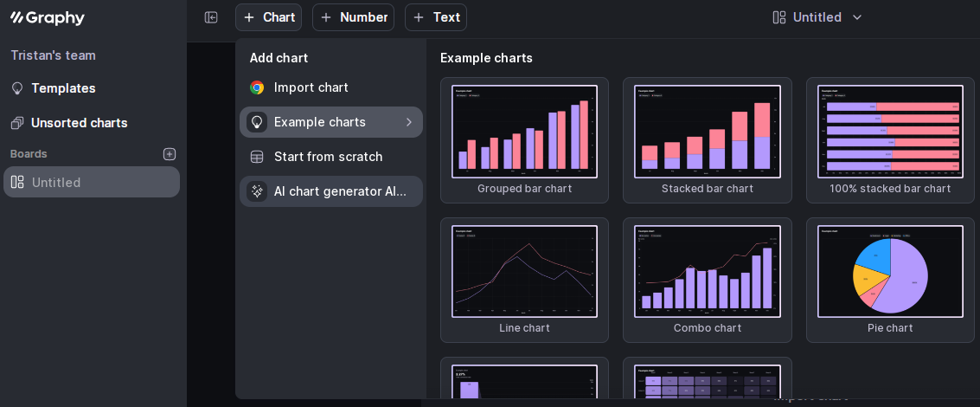Viewport: 980px width, 407px height.
Task: Select the Pie chart example
Action: point(890,280)
